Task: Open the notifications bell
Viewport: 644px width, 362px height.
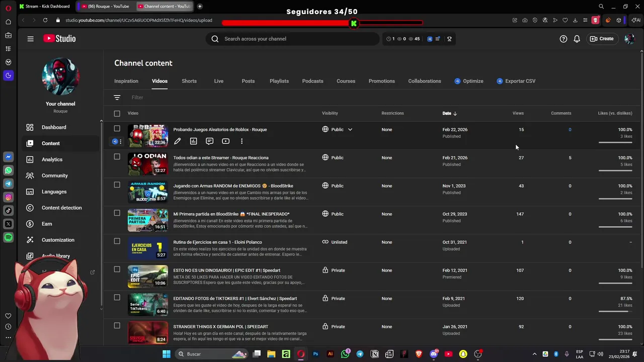Action: coord(577,39)
